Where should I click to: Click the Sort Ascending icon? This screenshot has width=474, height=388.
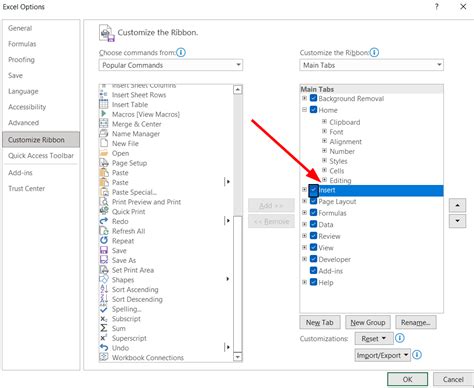[x=104, y=289]
